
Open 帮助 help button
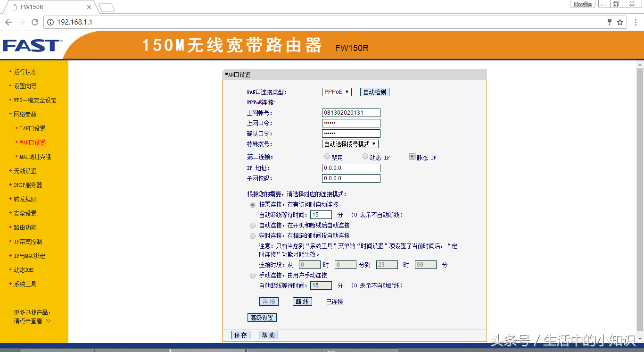coord(268,335)
